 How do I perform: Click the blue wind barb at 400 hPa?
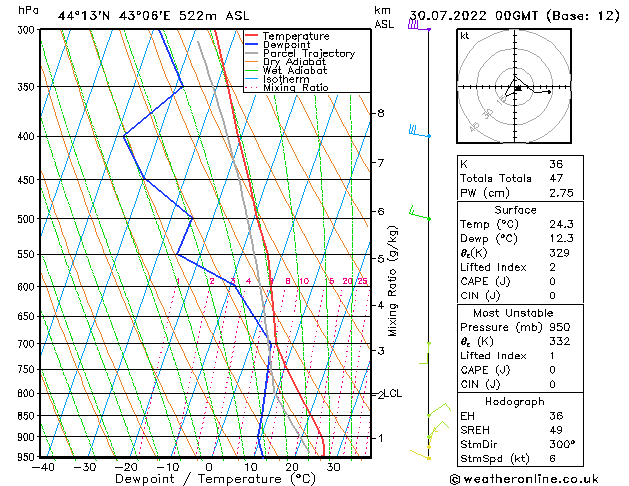click(x=420, y=132)
